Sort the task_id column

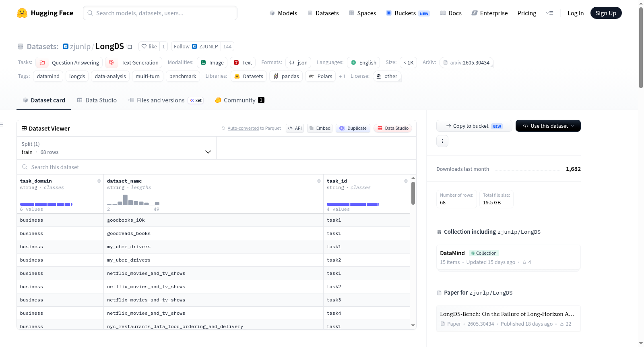coord(406,181)
